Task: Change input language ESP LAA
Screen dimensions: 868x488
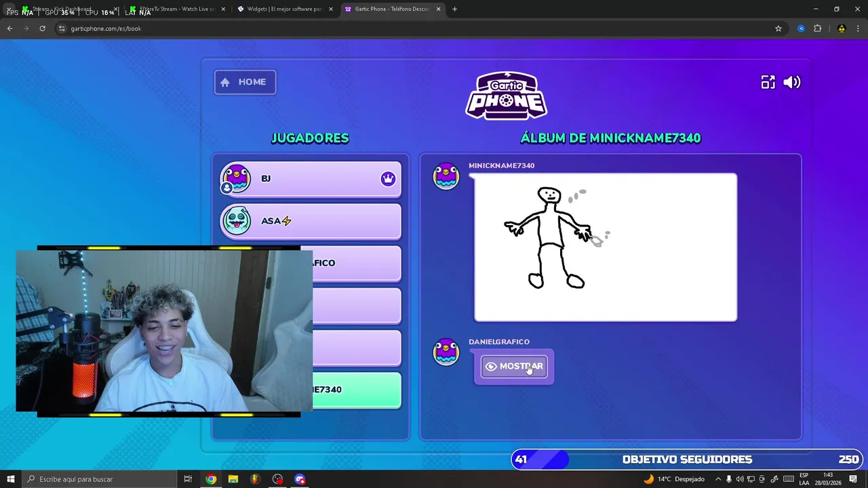Action: [x=804, y=479]
